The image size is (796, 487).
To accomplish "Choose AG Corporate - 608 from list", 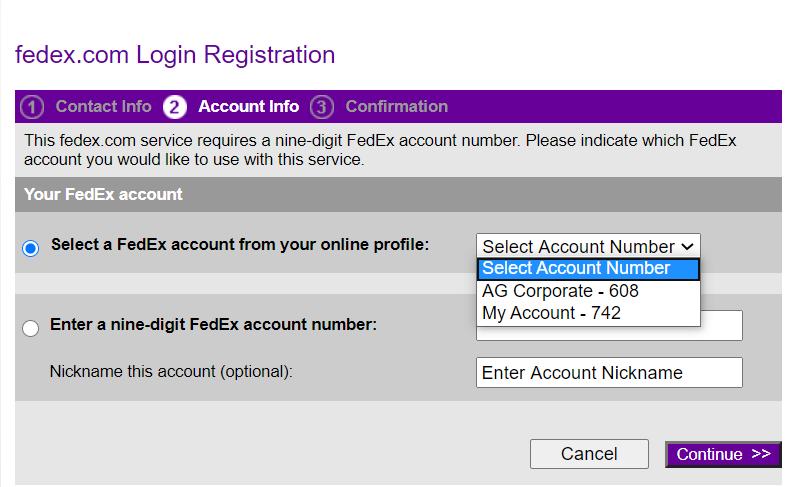I will [588, 291].
